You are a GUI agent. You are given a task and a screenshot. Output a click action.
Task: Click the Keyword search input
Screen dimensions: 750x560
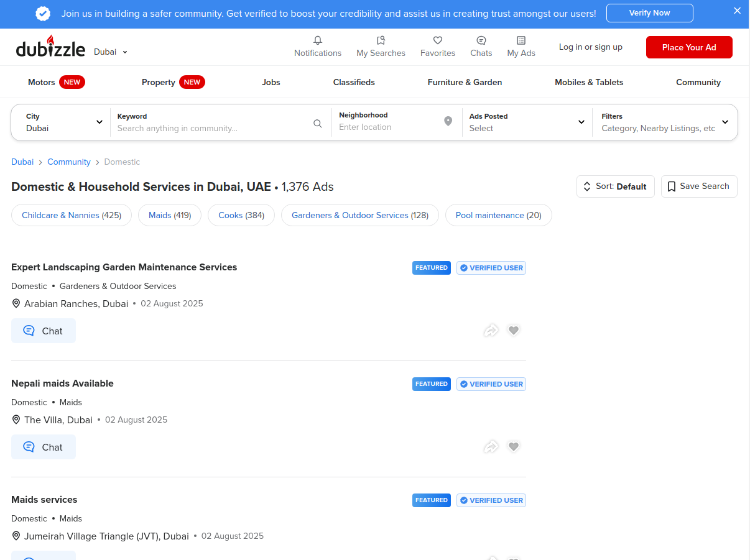coord(213,128)
